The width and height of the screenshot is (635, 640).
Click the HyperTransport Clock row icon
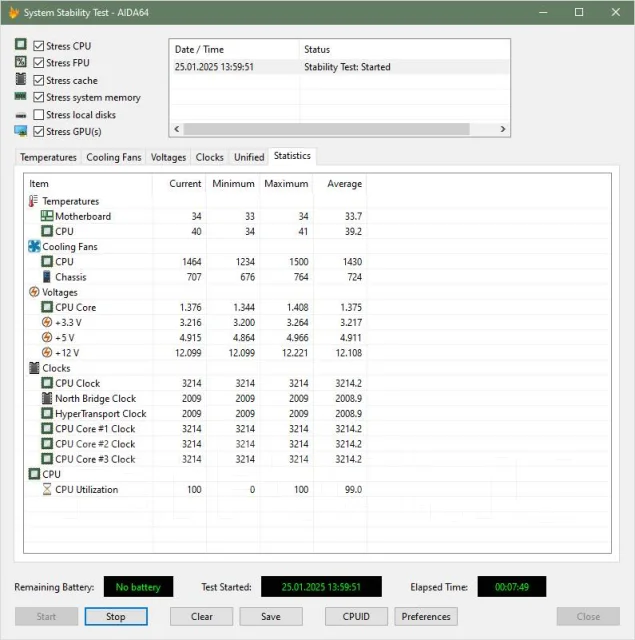47,413
